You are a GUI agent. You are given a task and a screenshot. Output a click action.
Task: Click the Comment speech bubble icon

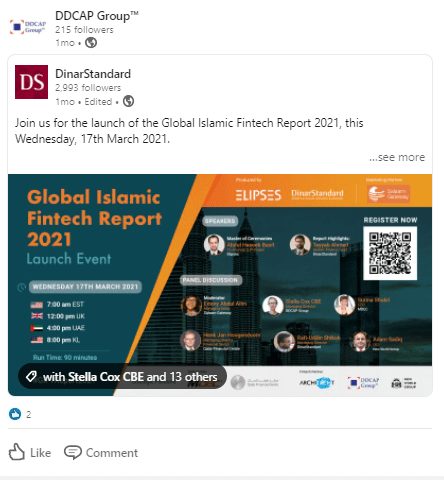tap(73, 453)
